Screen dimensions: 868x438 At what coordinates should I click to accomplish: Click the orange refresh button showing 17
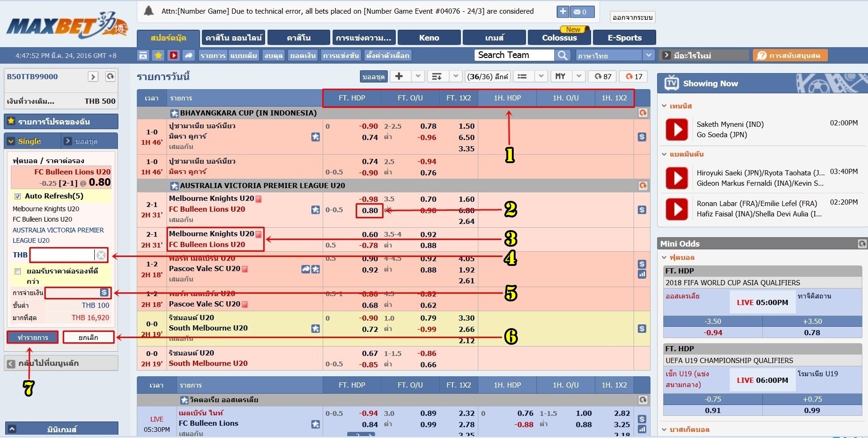(634, 76)
